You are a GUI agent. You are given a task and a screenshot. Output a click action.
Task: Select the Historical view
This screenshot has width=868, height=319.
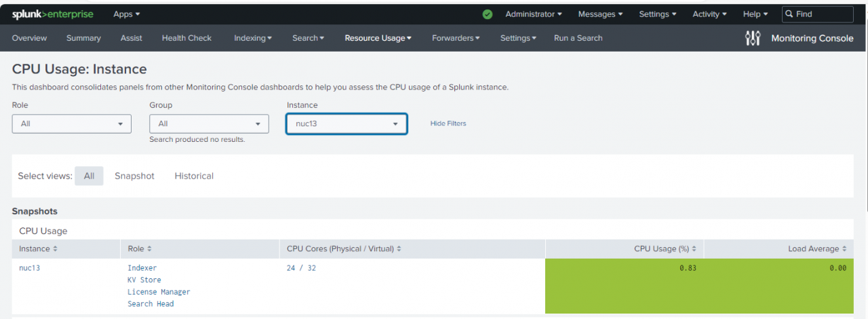pos(194,176)
